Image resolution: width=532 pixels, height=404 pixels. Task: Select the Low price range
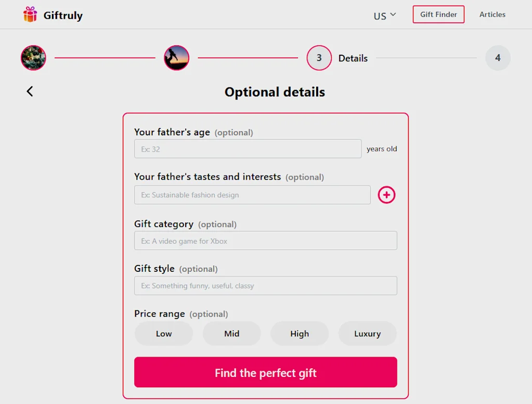pyautogui.click(x=164, y=334)
